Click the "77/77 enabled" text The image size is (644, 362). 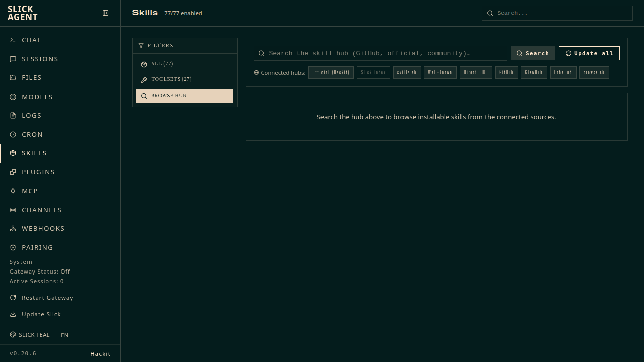point(183,13)
